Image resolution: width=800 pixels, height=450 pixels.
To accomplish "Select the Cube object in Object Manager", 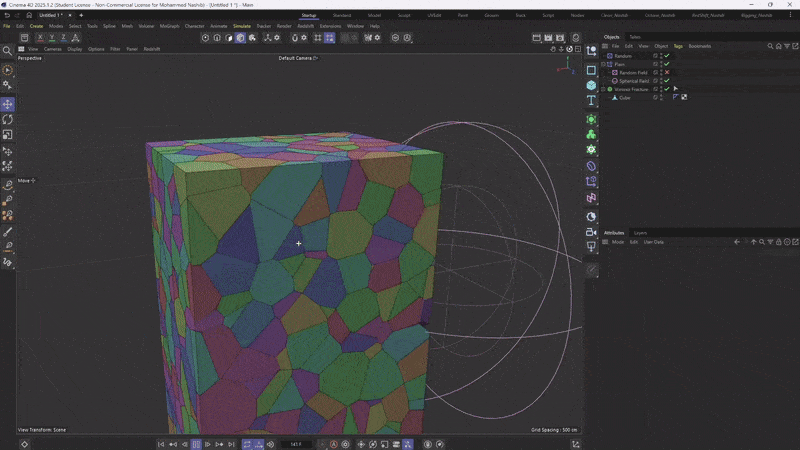I will (x=624, y=98).
